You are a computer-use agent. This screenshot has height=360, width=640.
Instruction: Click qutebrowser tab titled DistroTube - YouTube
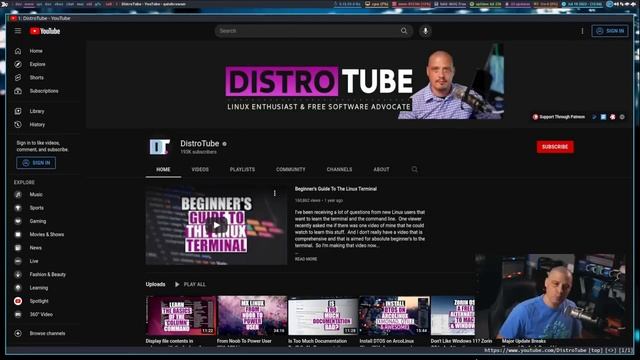click(x=40, y=18)
